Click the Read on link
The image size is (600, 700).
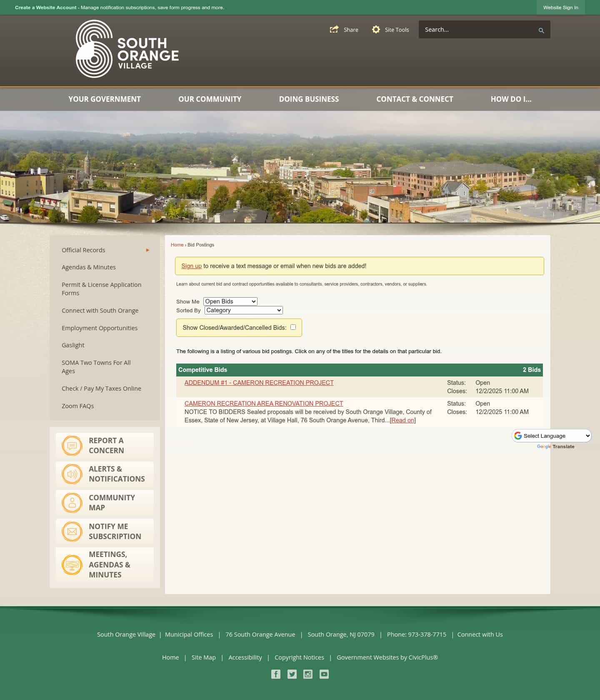click(x=403, y=420)
